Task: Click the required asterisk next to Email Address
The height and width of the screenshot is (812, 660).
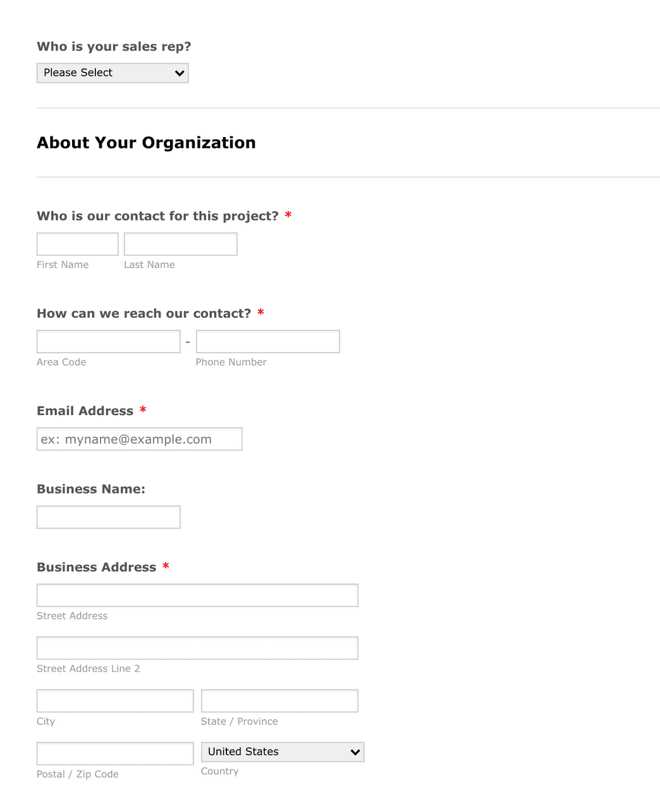Action: click(142, 410)
